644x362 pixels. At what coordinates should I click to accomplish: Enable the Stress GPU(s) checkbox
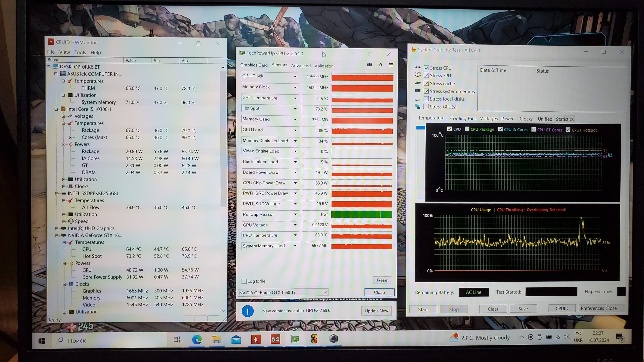click(x=426, y=107)
